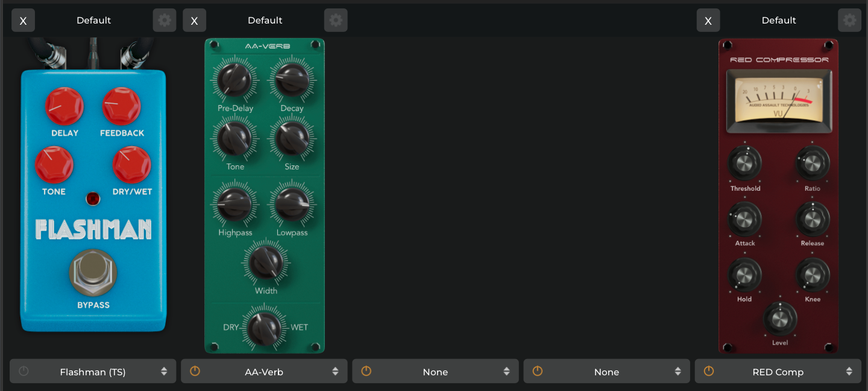Open the first None effect slot dropdown

[435, 372]
